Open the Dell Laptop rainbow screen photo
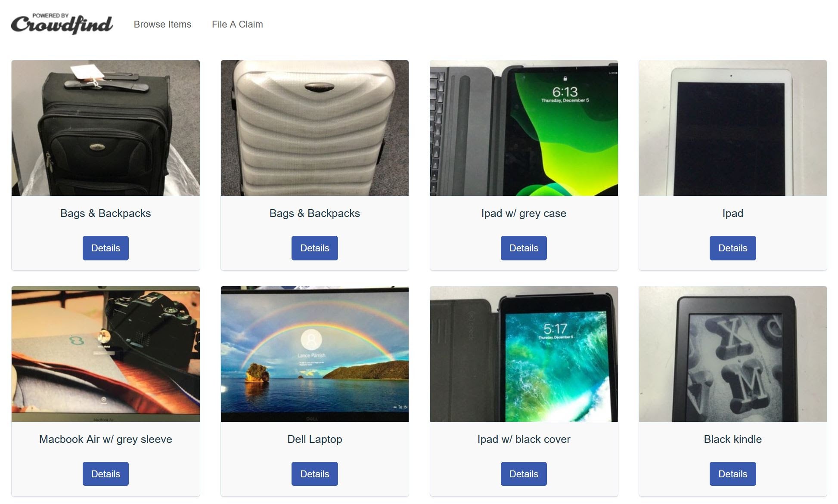Screen dimensions: 838x504 315,354
